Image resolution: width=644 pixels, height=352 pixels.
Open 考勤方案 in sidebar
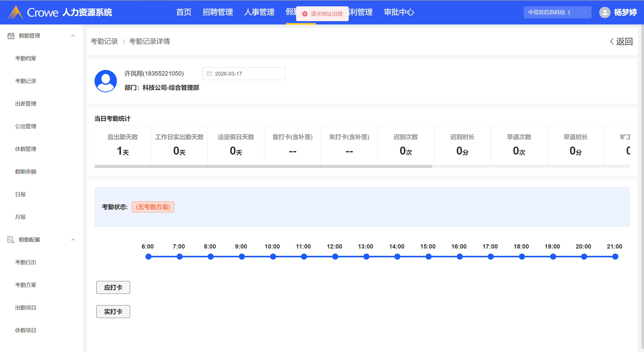point(26,285)
